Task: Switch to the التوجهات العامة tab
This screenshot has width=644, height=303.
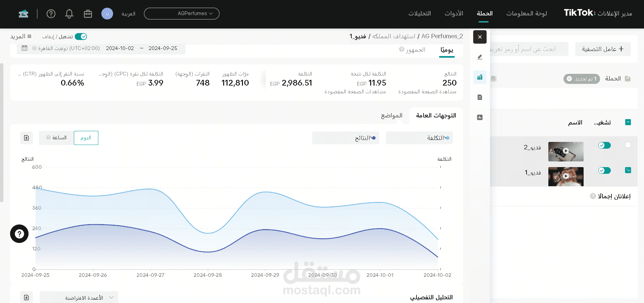Action: tap(436, 115)
